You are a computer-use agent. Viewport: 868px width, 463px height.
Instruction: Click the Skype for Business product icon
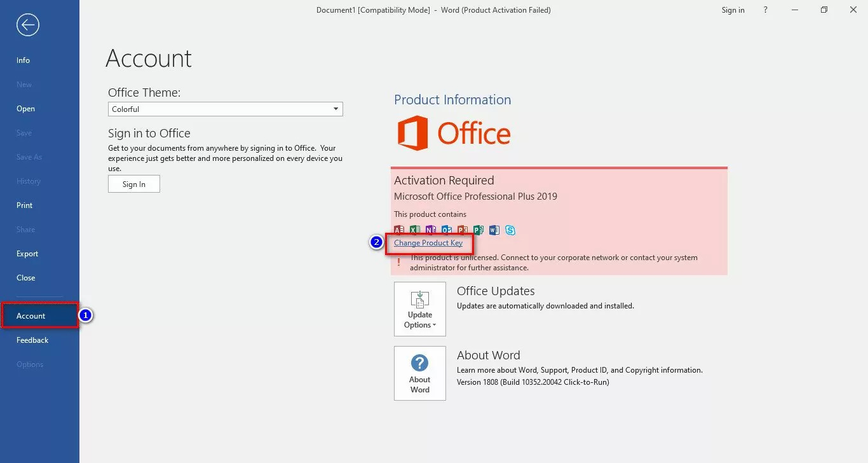pyautogui.click(x=510, y=230)
